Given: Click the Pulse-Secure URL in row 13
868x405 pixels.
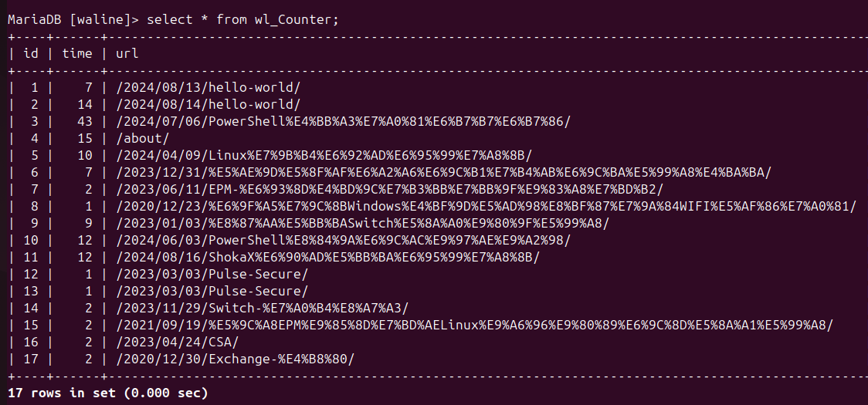Looking at the screenshot, I should pos(212,291).
